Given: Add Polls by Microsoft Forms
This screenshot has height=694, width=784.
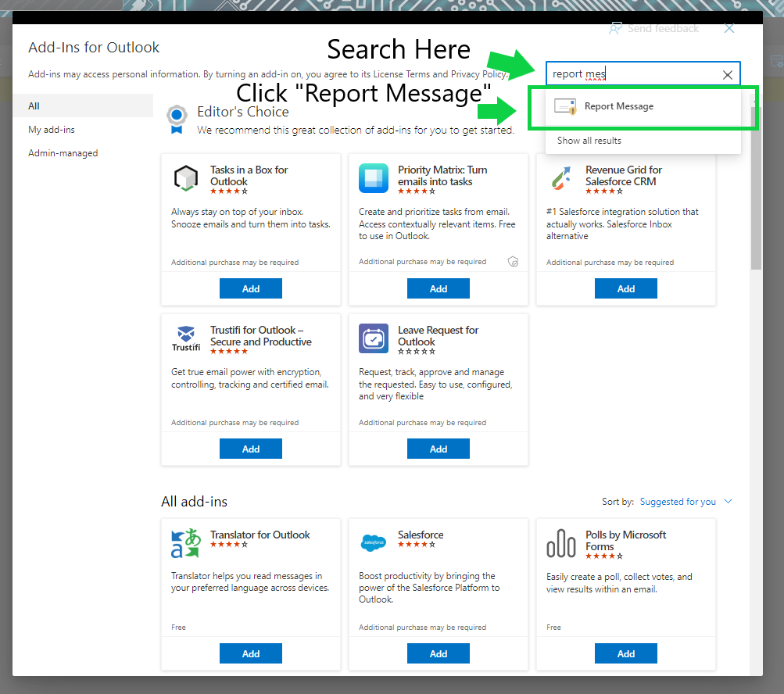Looking at the screenshot, I should [x=625, y=653].
